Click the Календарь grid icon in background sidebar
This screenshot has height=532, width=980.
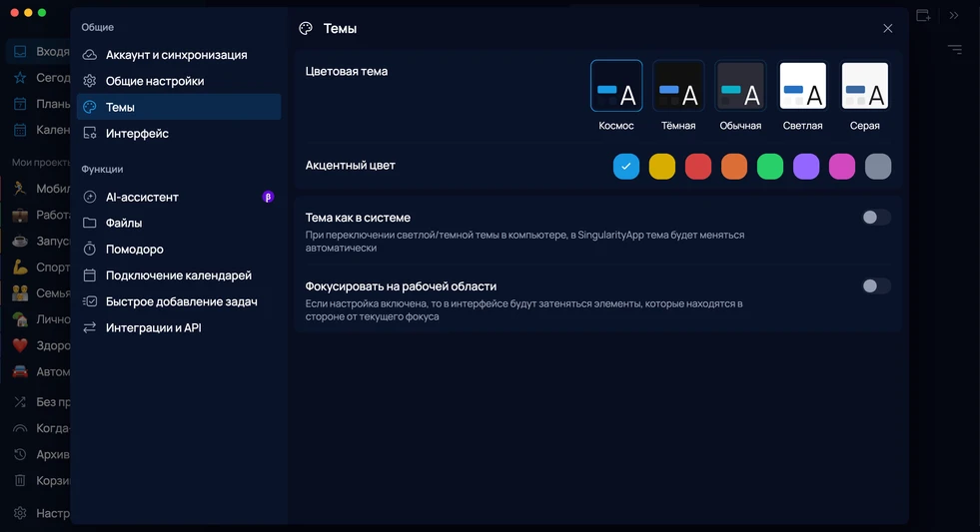[x=20, y=130]
